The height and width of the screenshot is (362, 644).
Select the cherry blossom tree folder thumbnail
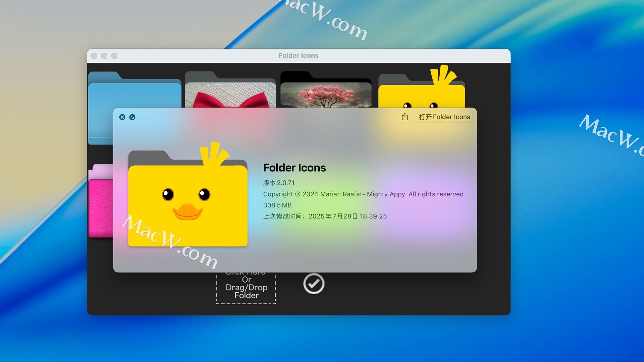326,90
